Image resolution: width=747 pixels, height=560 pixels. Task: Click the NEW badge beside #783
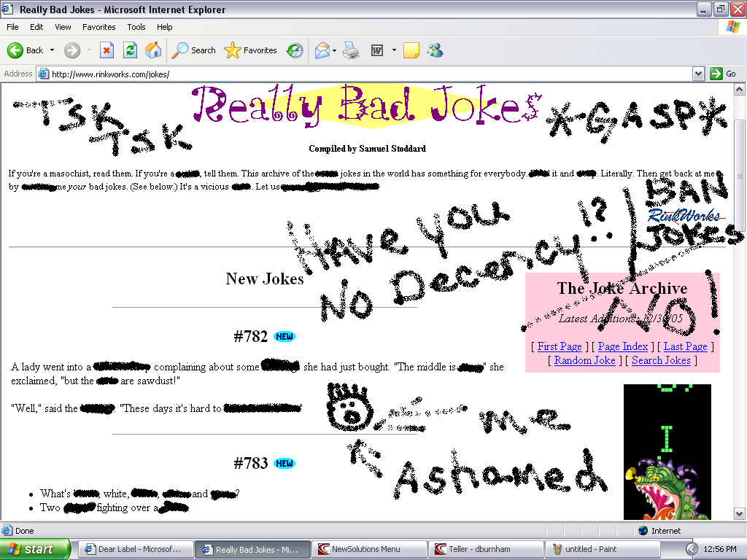pyautogui.click(x=285, y=463)
